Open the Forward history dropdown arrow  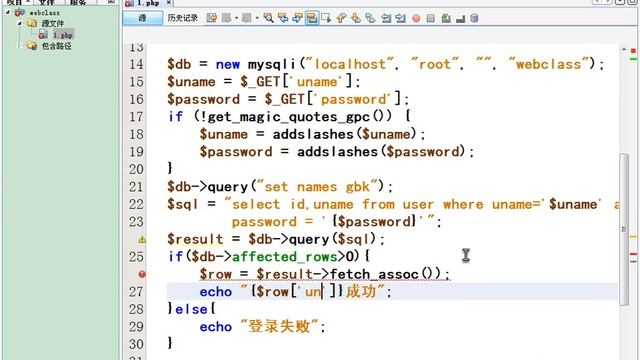point(257,18)
